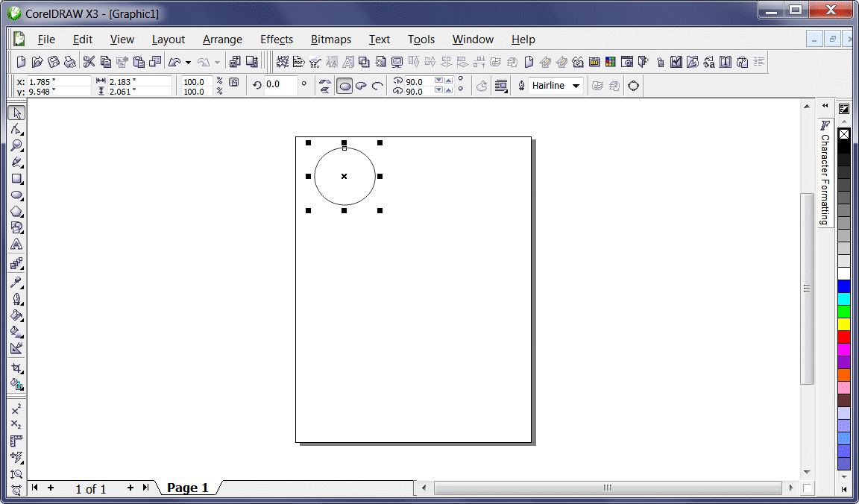This screenshot has width=859, height=504.
Task: Select the Shape tool in the toolbox
Action: pos(16,130)
